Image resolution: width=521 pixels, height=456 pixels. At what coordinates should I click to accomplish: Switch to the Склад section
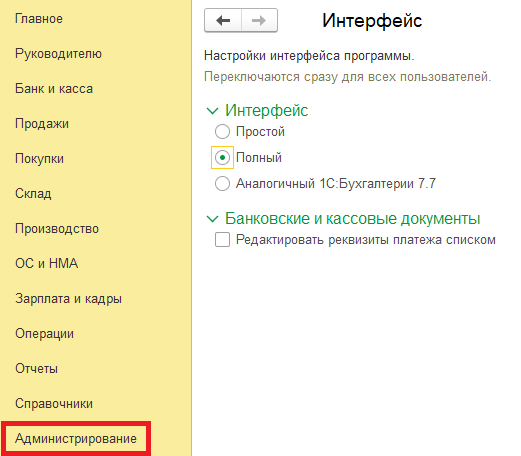33,194
